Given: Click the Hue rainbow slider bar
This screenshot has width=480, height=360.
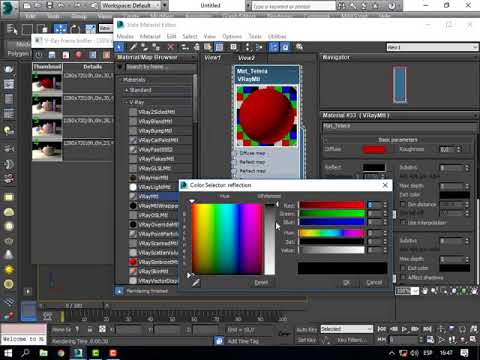Looking at the screenshot, I should (x=332, y=233).
